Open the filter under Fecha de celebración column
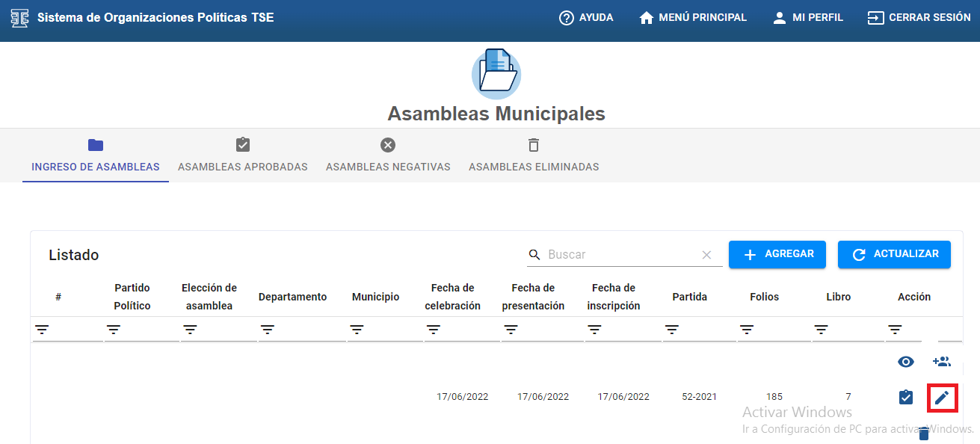The height and width of the screenshot is (444, 980). (434, 330)
